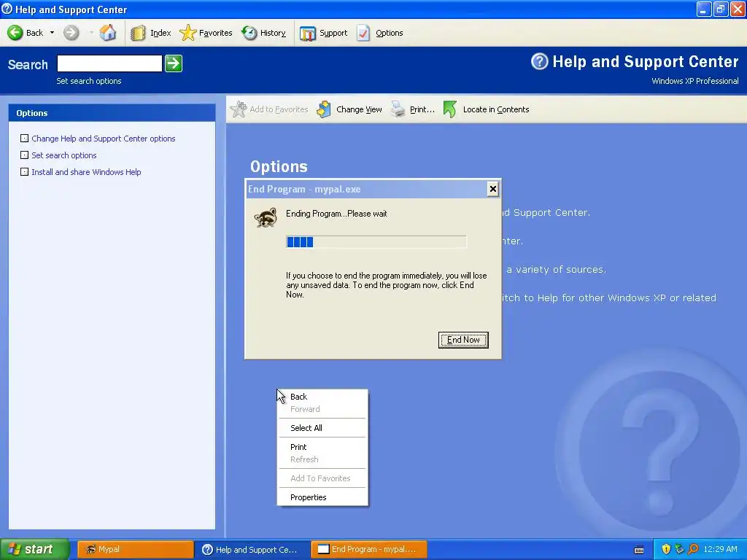This screenshot has width=747, height=560.
Task: Close the End Program dialog with X
Action: 493,189
